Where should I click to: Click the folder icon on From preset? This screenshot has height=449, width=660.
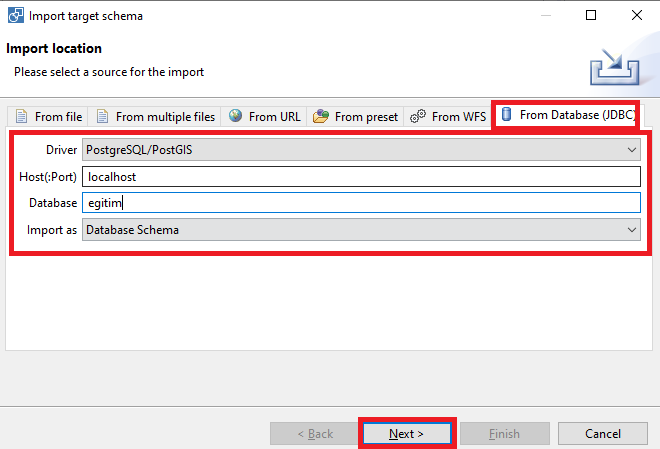(321, 116)
